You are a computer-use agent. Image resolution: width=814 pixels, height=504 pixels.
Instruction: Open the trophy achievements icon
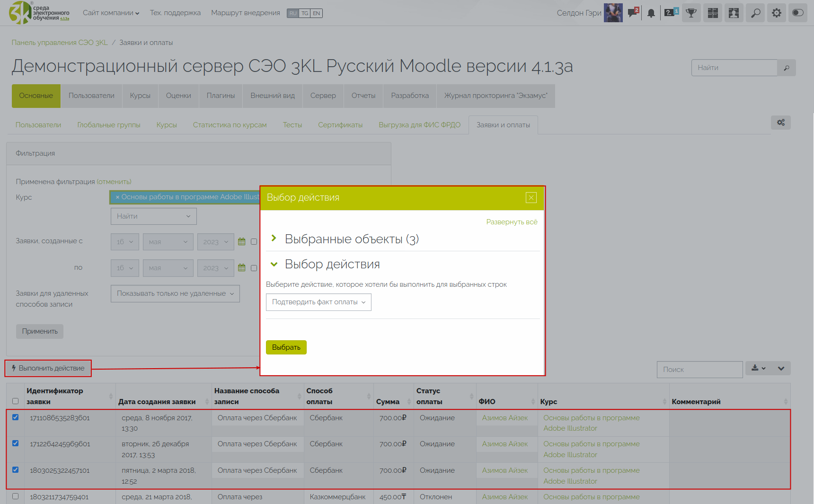pos(691,13)
